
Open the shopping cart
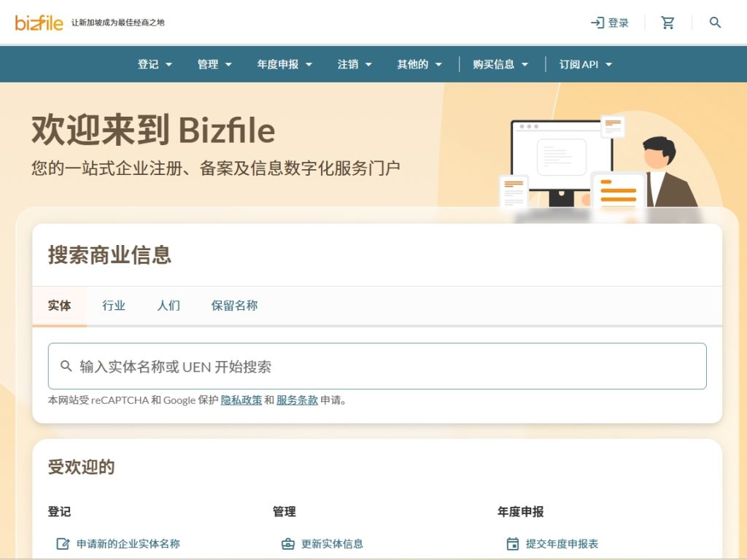(667, 22)
